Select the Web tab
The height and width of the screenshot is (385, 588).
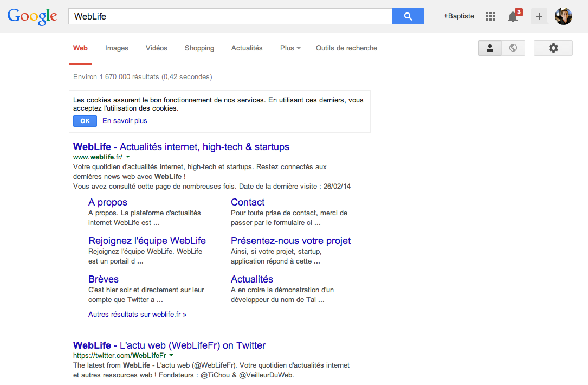(x=80, y=48)
